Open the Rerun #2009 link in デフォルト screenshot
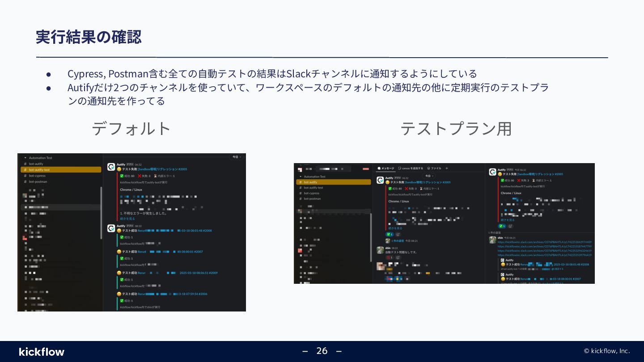 [178, 273]
